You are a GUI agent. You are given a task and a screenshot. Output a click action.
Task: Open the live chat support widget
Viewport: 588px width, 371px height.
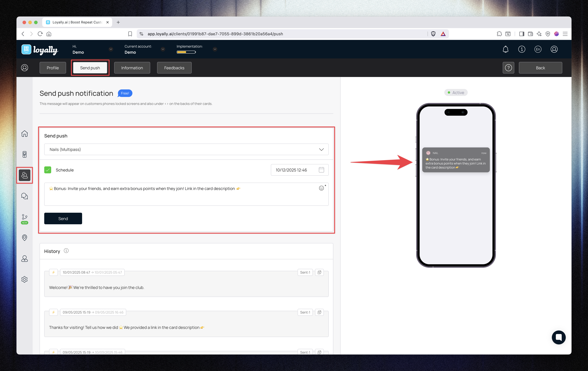coord(559,337)
